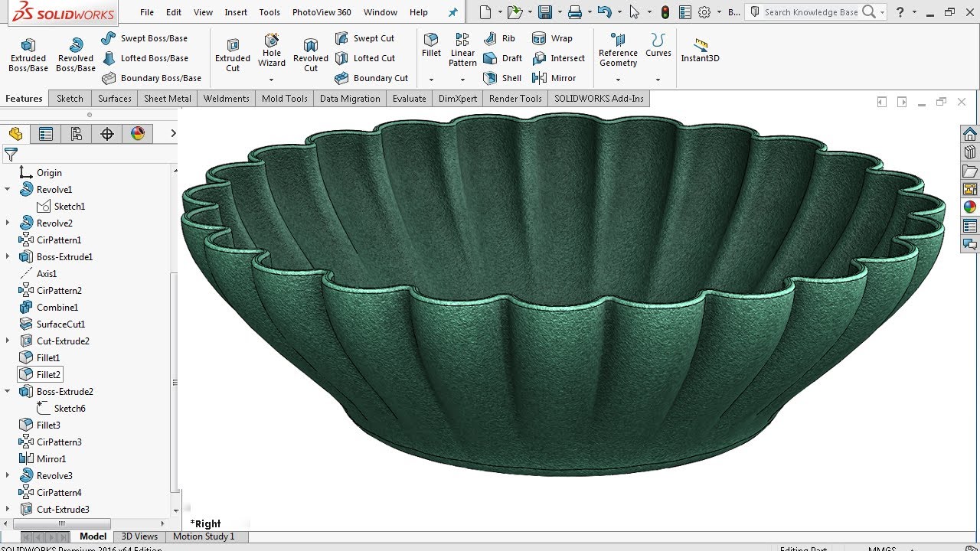This screenshot has width=980, height=551.
Task: Select the Rib tool
Action: (499, 38)
